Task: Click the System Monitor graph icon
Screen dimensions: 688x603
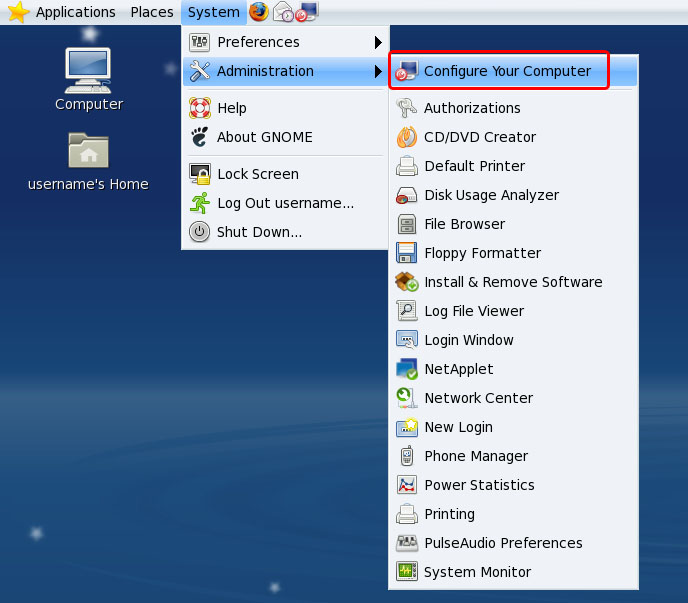Action: point(407,572)
